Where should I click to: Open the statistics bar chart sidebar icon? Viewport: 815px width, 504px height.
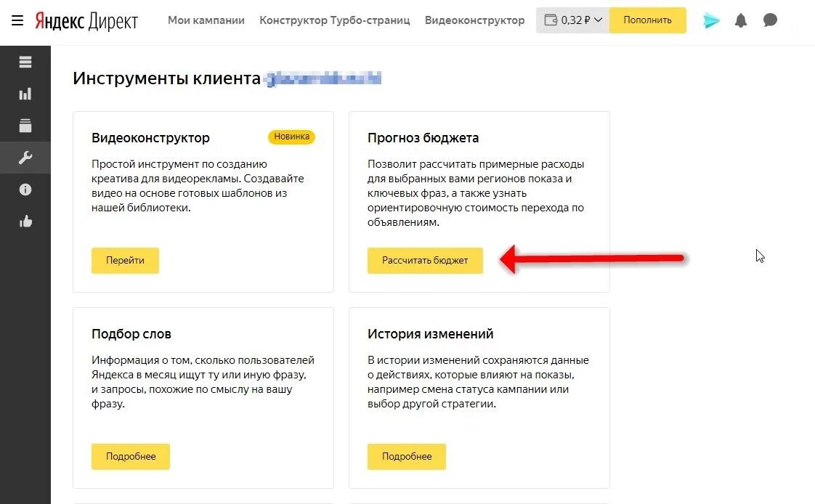pos(25,94)
